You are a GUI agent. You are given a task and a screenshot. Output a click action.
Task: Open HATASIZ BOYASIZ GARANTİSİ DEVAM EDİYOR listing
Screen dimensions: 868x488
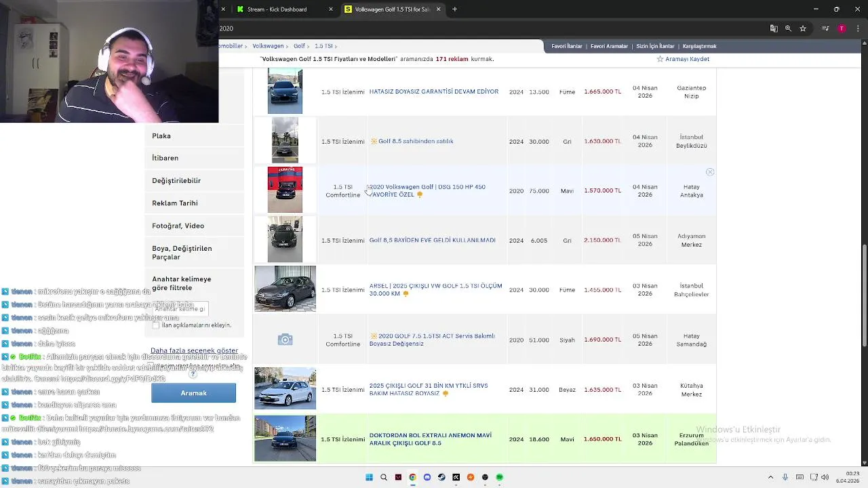click(434, 91)
